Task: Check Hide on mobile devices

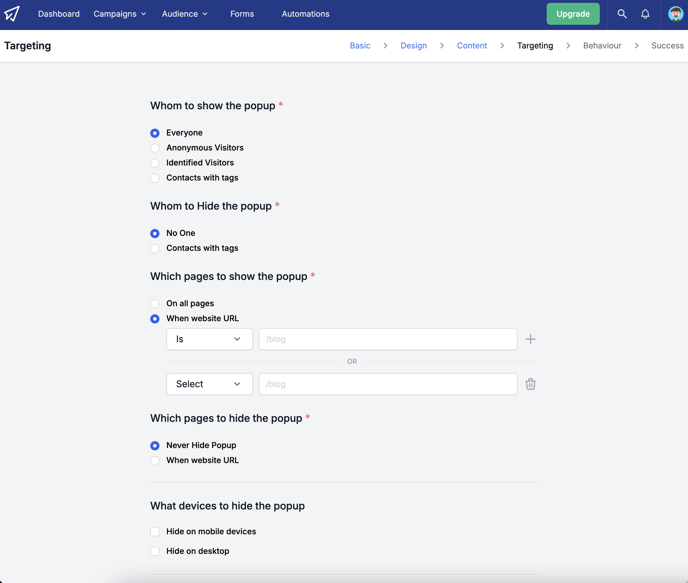Action: tap(154, 532)
